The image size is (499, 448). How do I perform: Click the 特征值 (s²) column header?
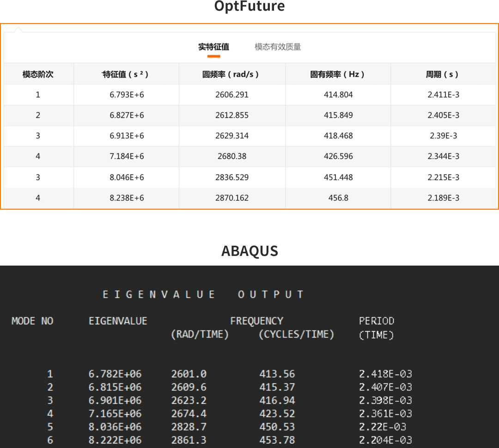(x=125, y=74)
